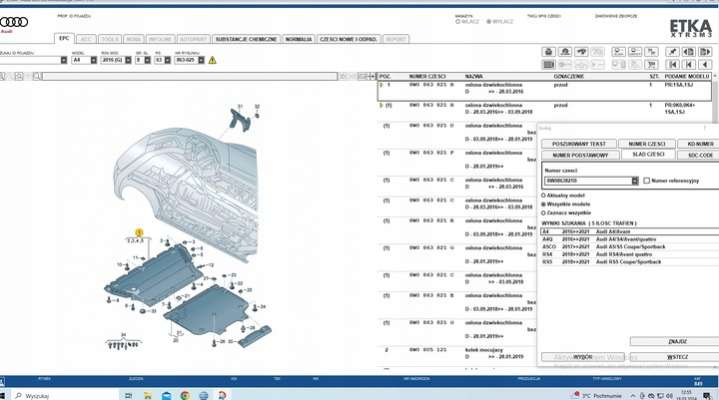The width and height of the screenshot is (719, 400).
Task: Open the model year dropdown showing 2016
Action: [x=128, y=60]
